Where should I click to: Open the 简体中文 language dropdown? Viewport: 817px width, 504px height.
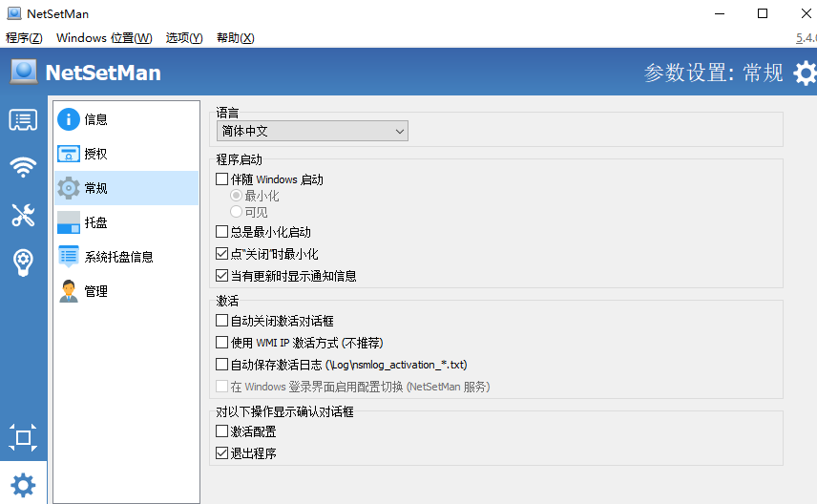click(312, 131)
